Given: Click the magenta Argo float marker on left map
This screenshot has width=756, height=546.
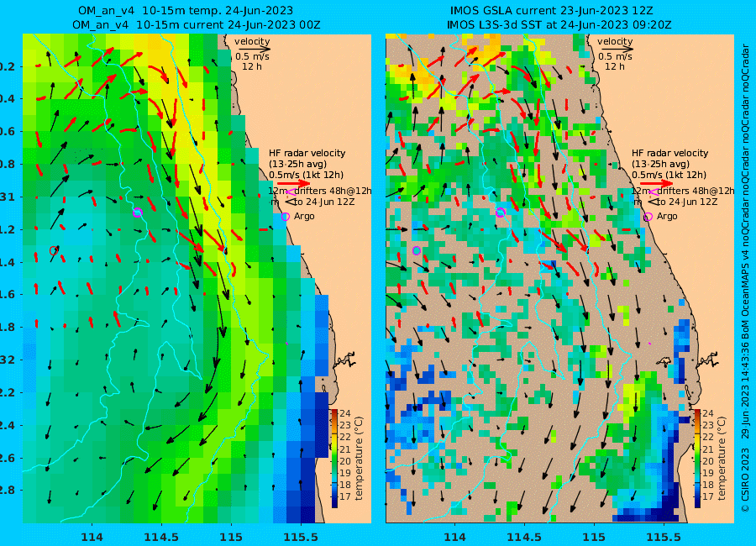Looking at the screenshot, I should point(138,213).
